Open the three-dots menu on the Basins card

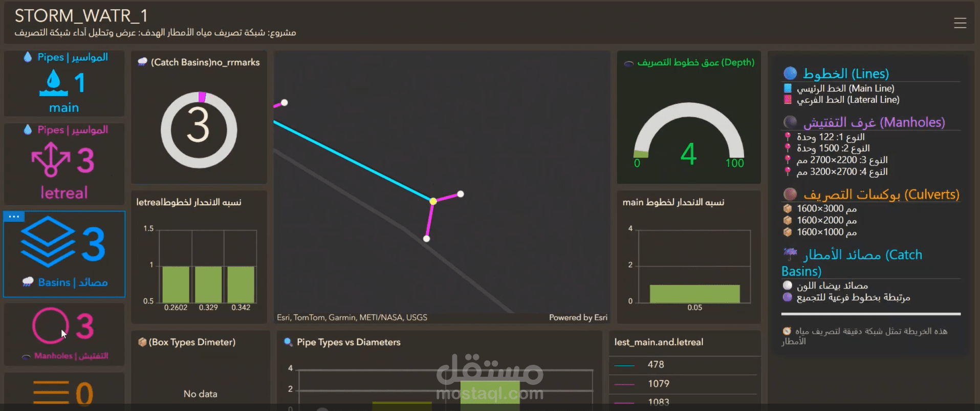pos(14,217)
